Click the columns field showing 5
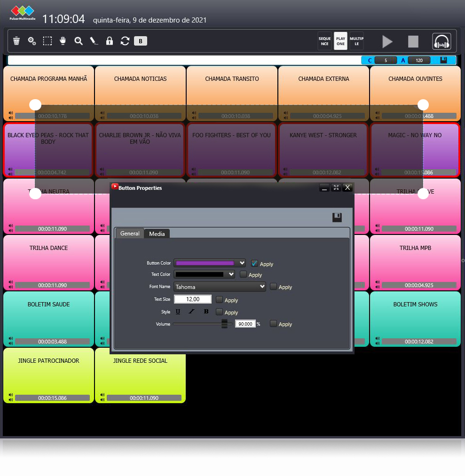This screenshot has height=476, width=465. (386, 60)
